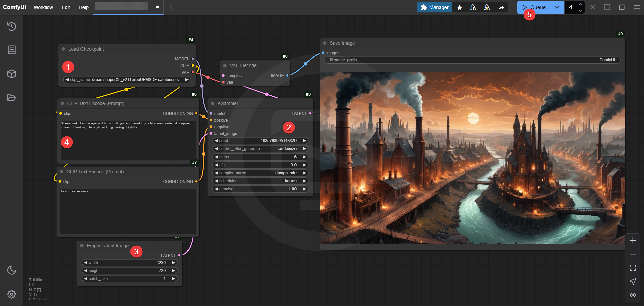Open the node library sidebar icon
The image size is (644, 306).
(12, 50)
